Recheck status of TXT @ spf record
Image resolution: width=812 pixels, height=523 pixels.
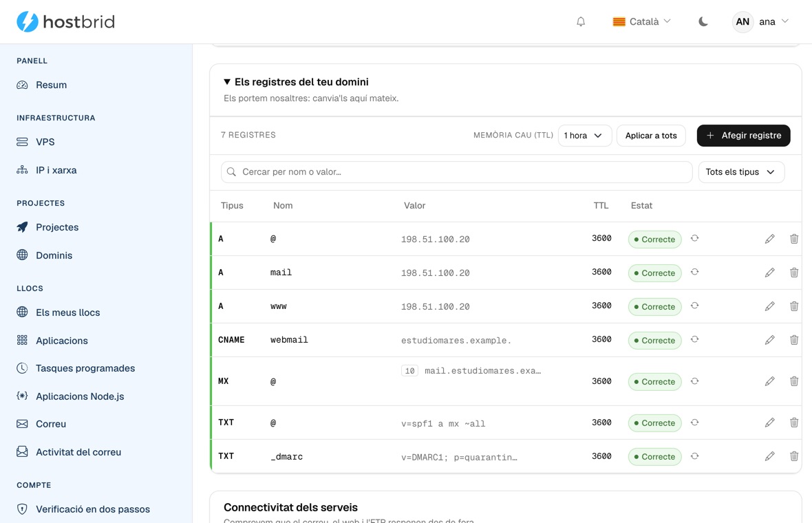(694, 423)
